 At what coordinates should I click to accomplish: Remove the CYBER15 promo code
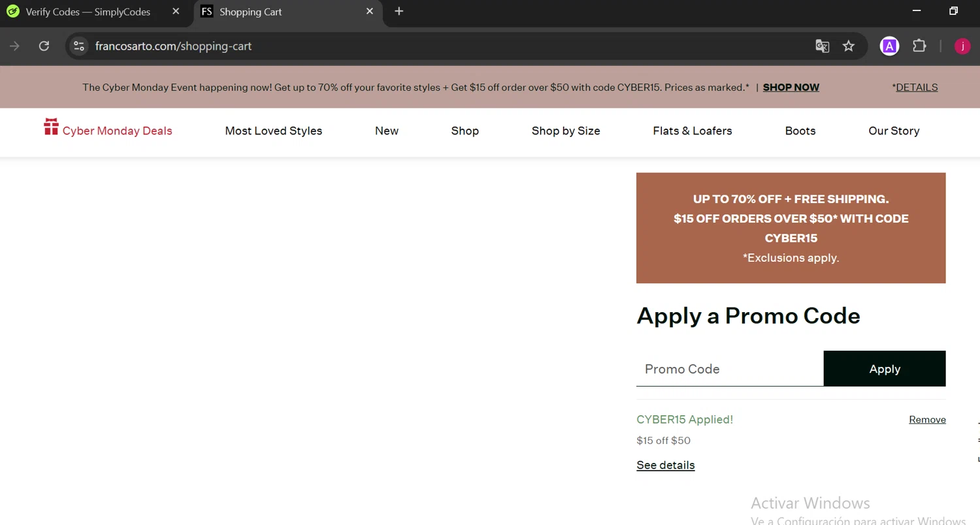pyautogui.click(x=927, y=419)
